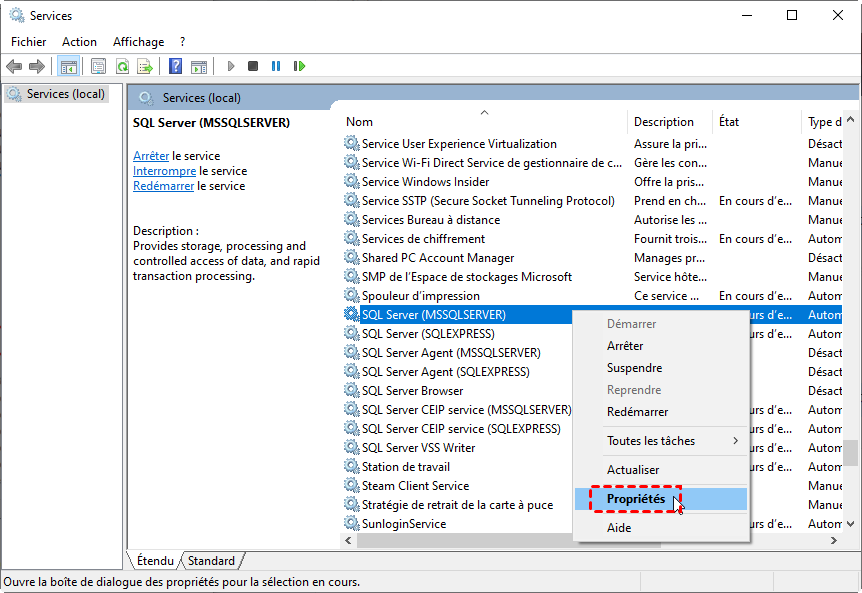Expand the Toutes les tâches submenu
Screen dimensions: 862x593
tap(661, 441)
